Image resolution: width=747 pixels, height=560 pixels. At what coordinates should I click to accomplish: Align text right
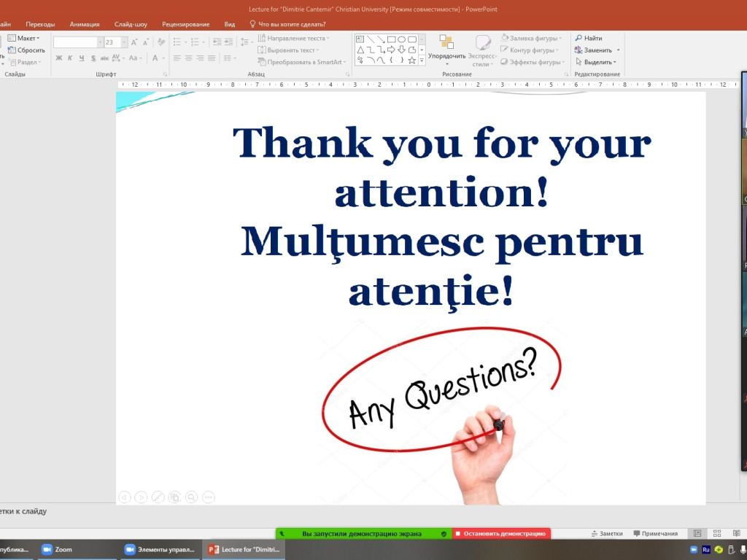(200, 58)
